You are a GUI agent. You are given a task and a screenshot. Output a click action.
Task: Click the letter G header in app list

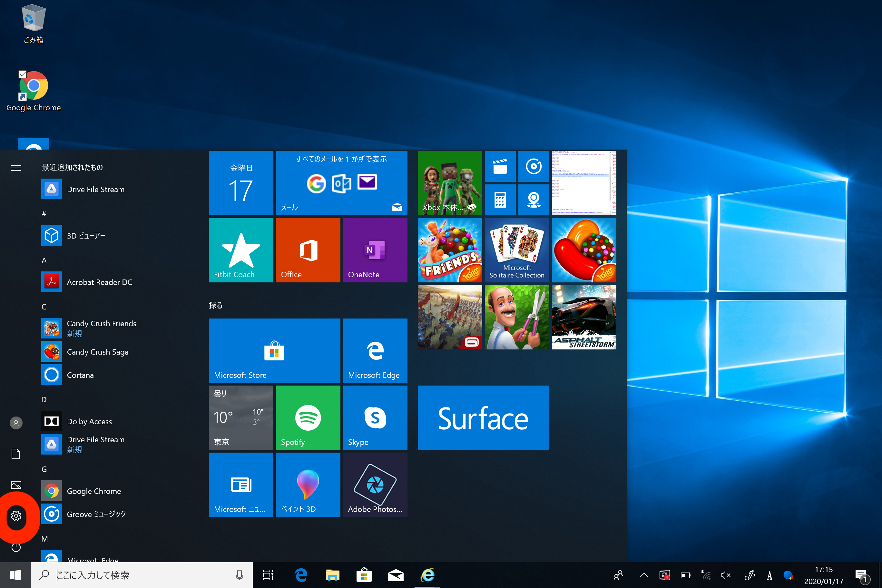click(x=44, y=469)
